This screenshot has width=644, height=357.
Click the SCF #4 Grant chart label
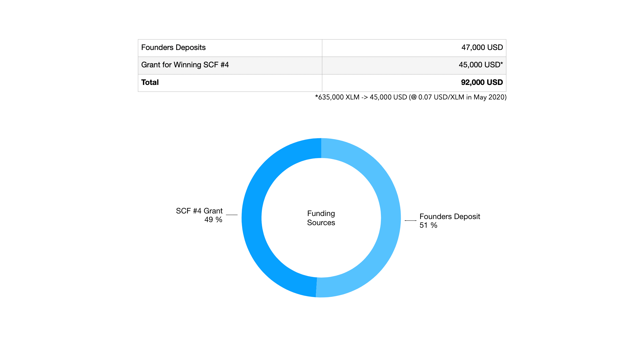pos(199,211)
